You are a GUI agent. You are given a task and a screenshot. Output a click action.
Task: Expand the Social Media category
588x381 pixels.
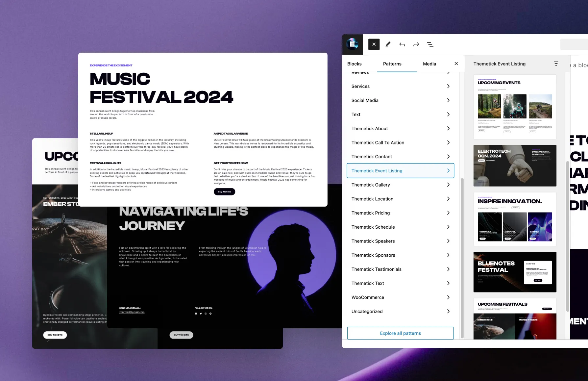(400, 100)
